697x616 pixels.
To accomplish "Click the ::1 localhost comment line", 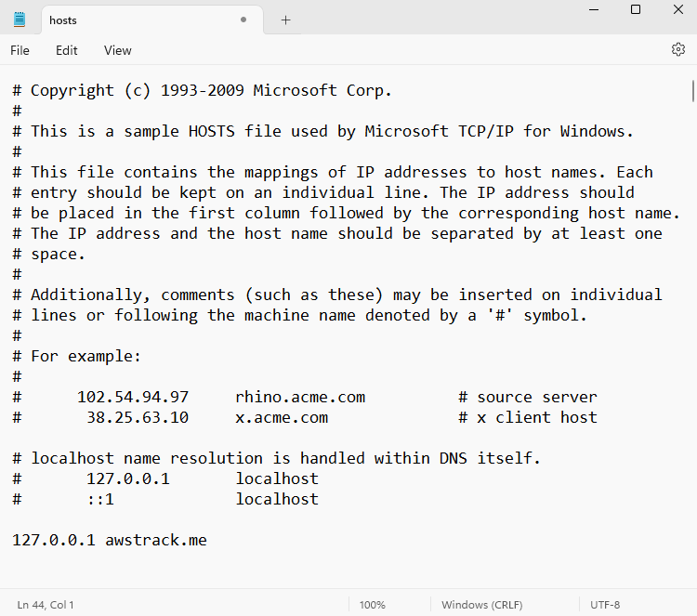I will point(186,499).
